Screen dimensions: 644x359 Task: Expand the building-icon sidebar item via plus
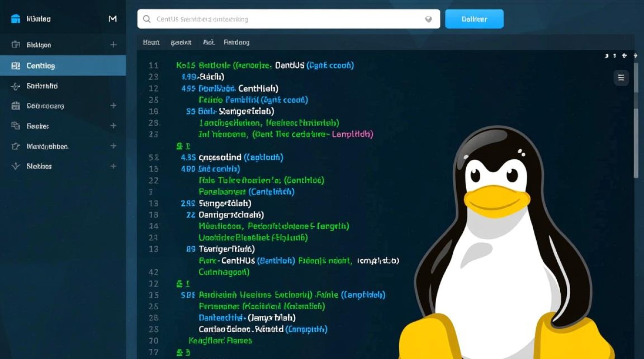click(114, 105)
